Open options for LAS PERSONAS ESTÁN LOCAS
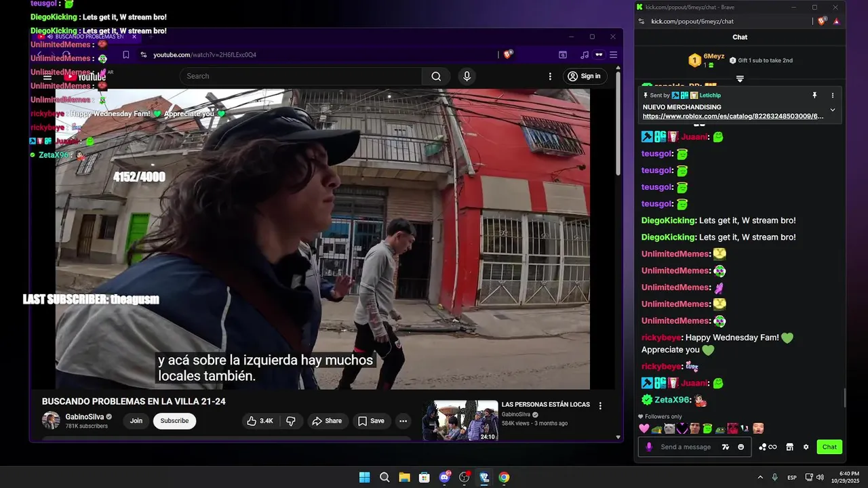Image resolution: width=868 pixels, height=488 pixels. [600, 406]
